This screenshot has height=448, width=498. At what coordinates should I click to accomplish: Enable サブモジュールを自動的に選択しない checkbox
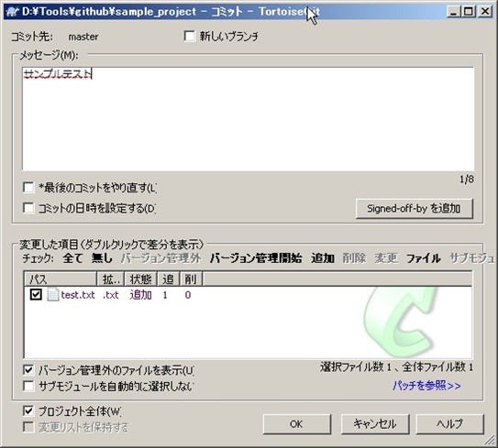click(x=28, y=386)
